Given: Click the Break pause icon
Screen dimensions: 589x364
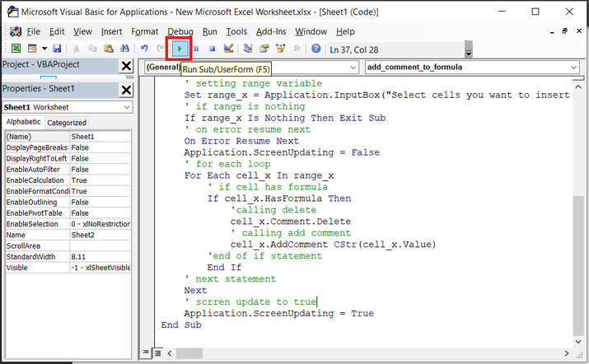Looking at the screenshot, I should [196, 49].
